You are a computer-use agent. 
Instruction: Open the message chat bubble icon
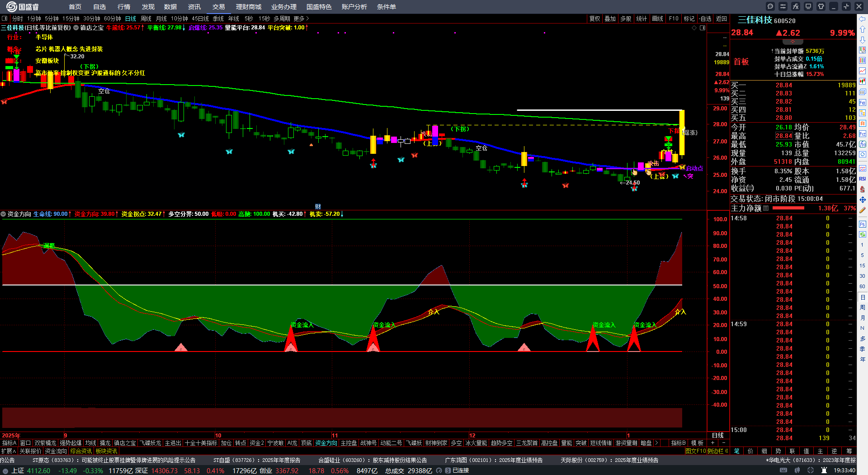click(x=770, y=6)
